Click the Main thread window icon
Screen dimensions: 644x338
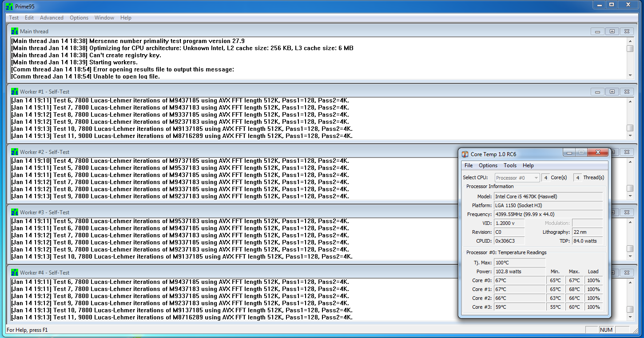click(15, 31)
